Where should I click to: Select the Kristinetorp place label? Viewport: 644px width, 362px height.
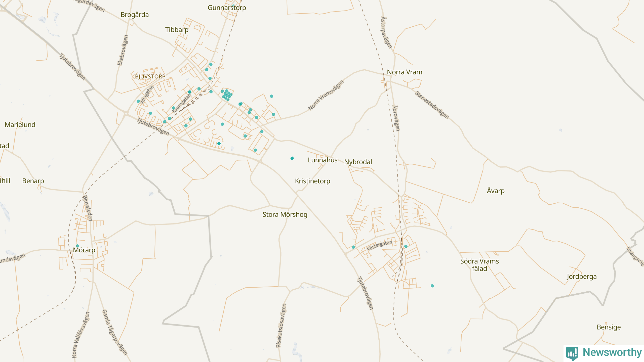point(312,181)
